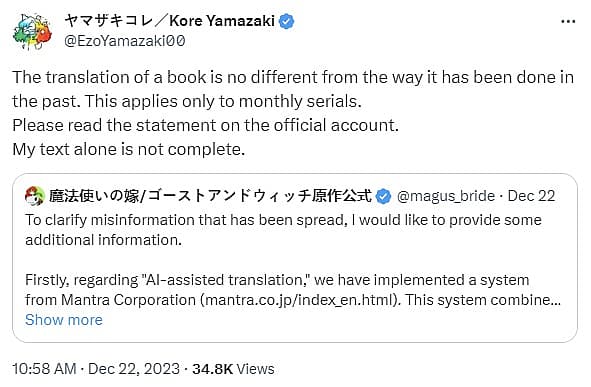Click verified badge of quoted official account
591x387 pixels.
[x=384, y=196]
